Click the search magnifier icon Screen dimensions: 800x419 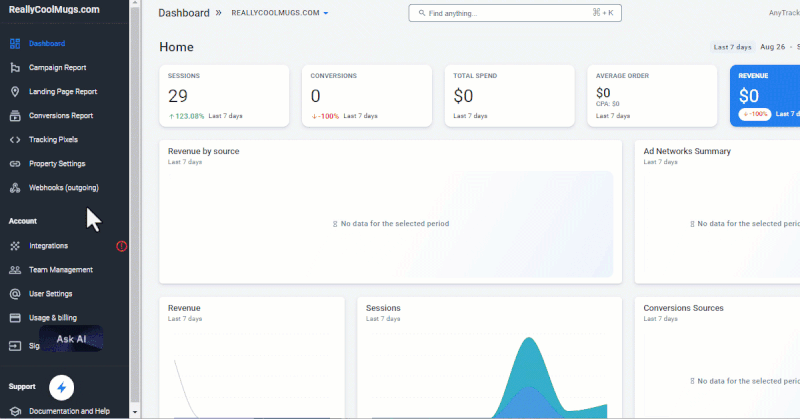(422, 13)
